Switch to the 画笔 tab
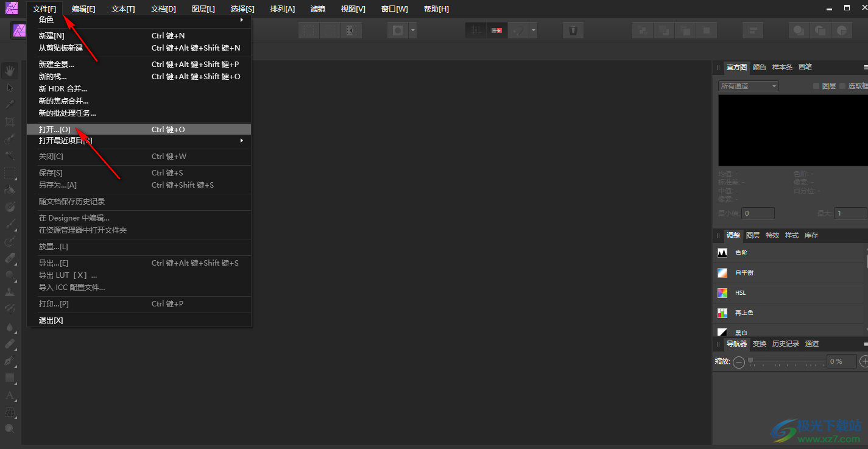 point(805,67)
